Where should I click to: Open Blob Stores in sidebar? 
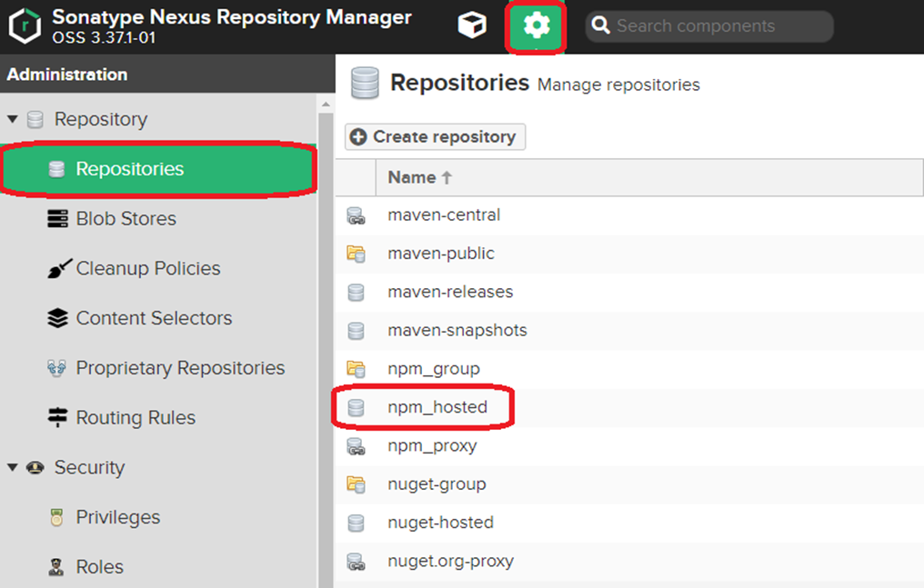pyautogui.click(x=158, y=218)
